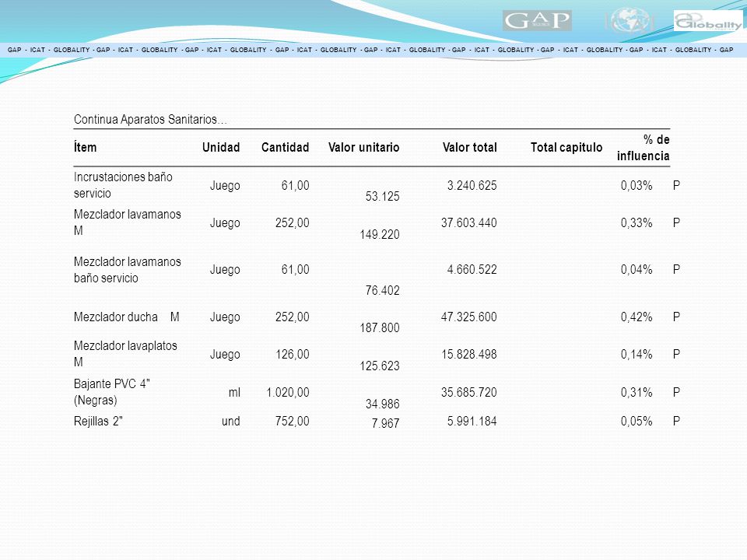Image resolution: width=747 pixels, height=560 pixels.
Task: Click the influence percentage 0,03%
Action: pos(637,186)
